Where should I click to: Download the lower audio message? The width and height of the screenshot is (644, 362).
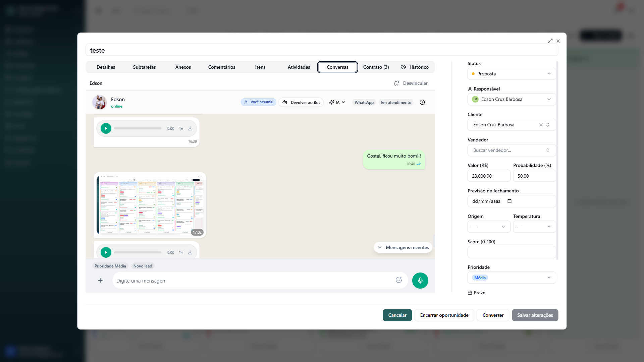point(190,252)
